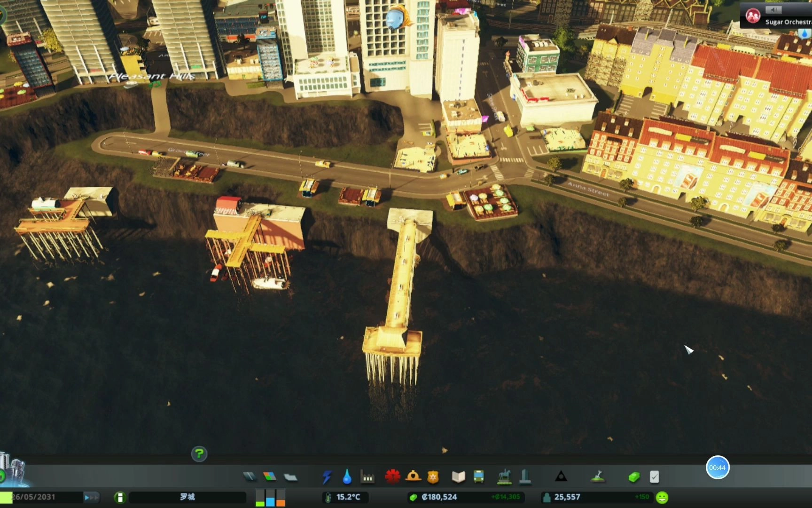Screen dimensions: 812x508
Task: Open the Public Transport menu
Action: point(479,477)
